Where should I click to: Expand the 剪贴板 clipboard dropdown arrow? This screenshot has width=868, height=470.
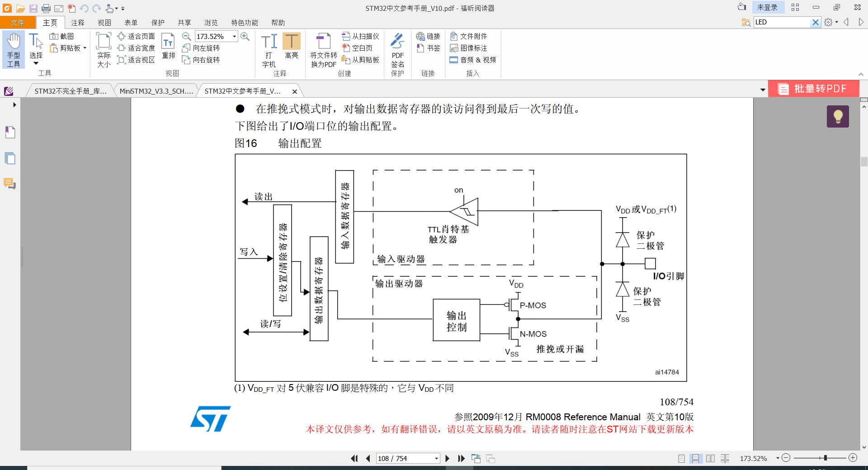coord(84,48)
